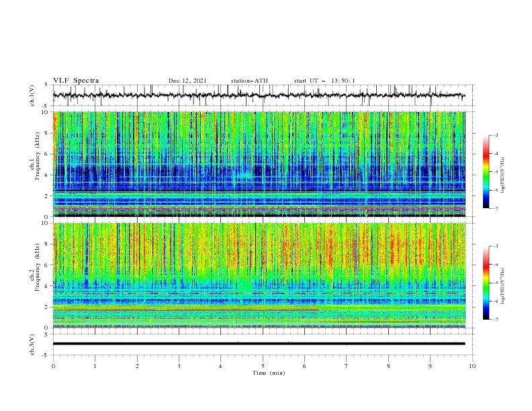Click the ch.1 colorbar PSD unit label

pyautogui.click(x=503, y=175)
